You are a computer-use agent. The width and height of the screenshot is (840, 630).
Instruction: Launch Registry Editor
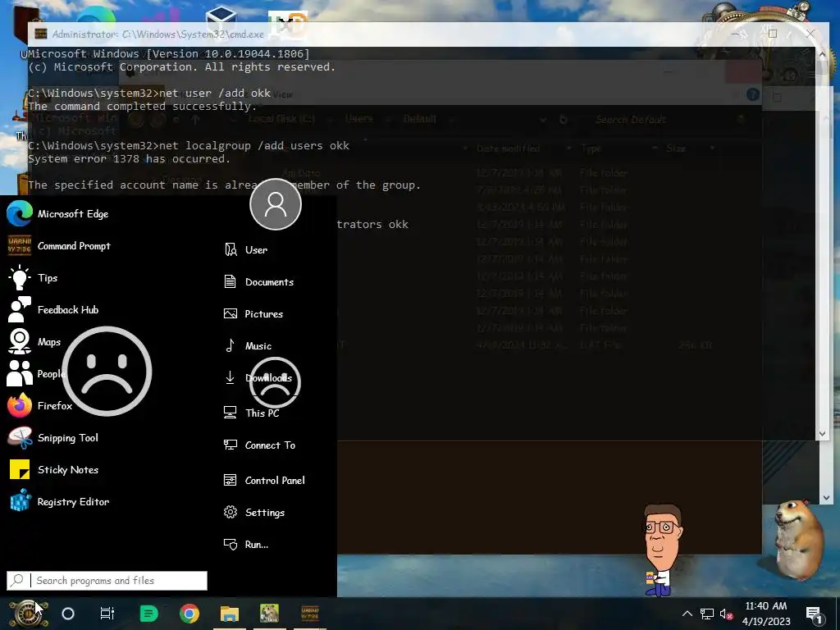[58, 502]
